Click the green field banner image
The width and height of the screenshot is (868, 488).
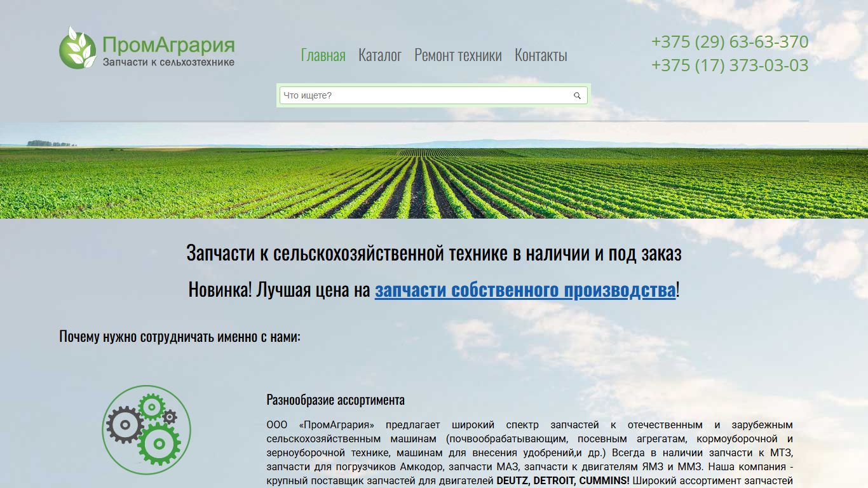434,170
